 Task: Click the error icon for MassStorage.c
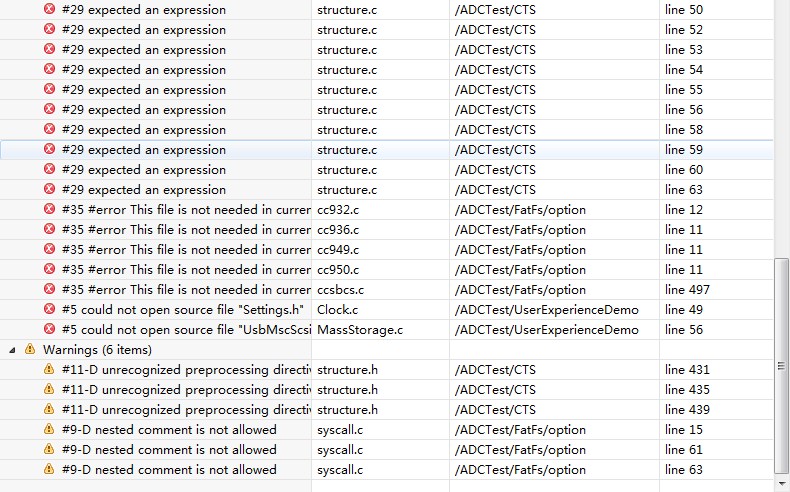[x=49, y=330]
